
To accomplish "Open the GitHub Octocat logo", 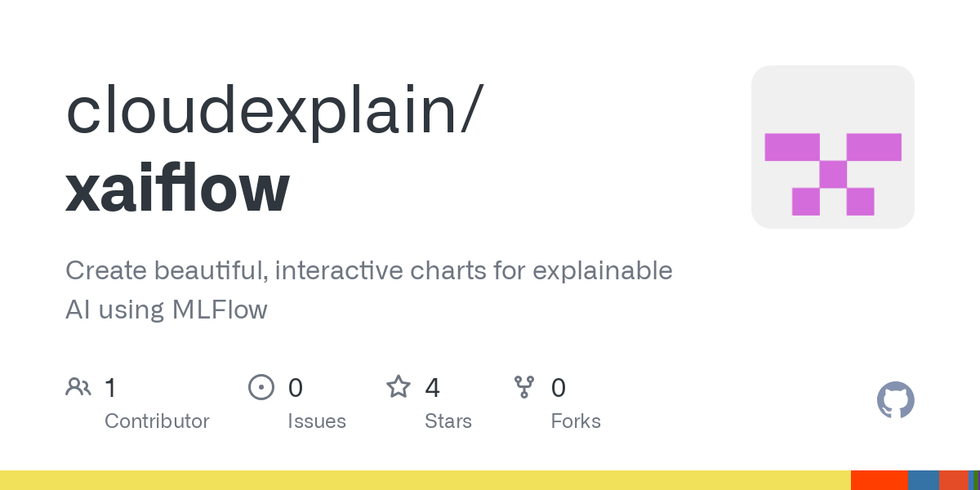I will coord(895,400).
